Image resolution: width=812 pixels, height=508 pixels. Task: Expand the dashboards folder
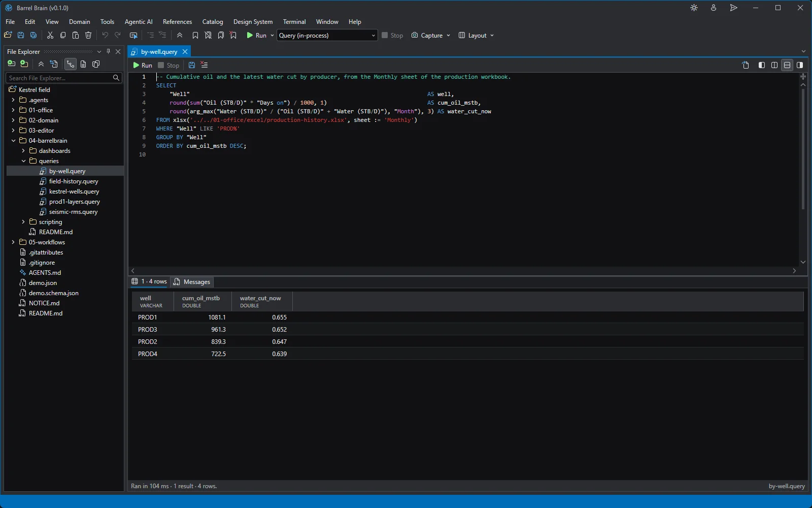(23, 151)
